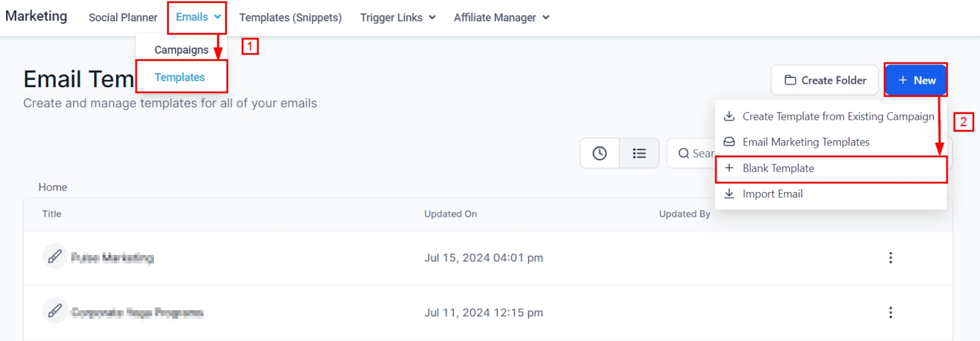Click the clock recent-history view icon

(599, 153)
